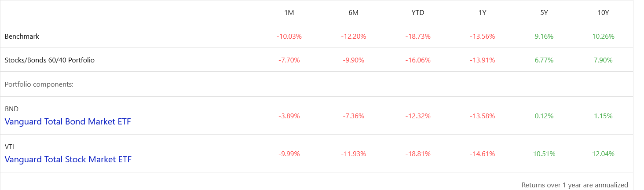The height and width of the screenshot is (190, 644).
Task: Click the YTD column header
Action: pos(417,13)
